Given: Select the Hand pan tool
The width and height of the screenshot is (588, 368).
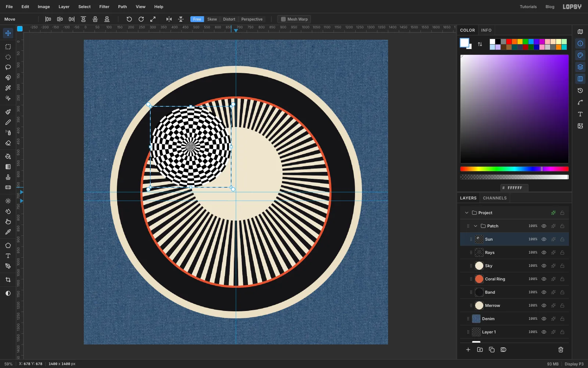Looking at the screenshot, I should tap(8, 222).
